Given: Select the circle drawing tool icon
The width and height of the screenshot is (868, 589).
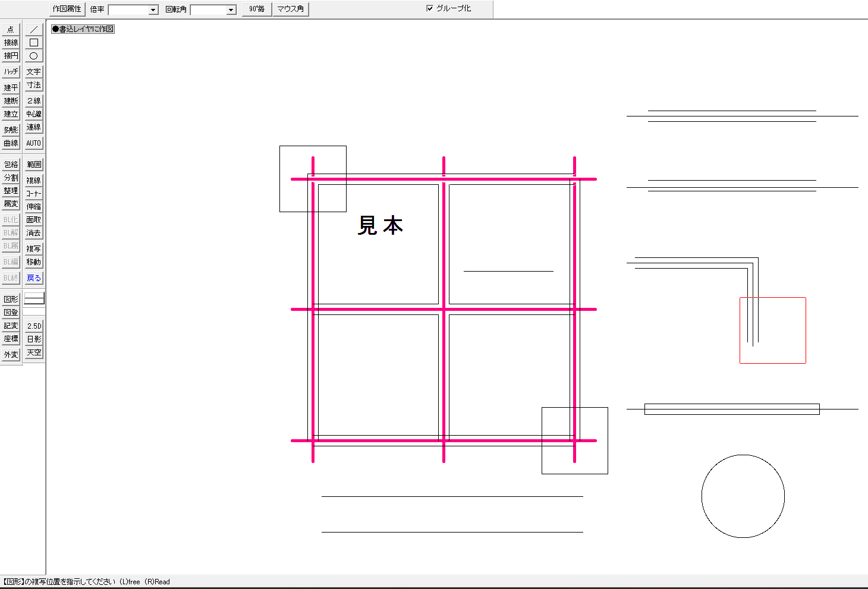Looking at the screenshot, I should (34, 55).
